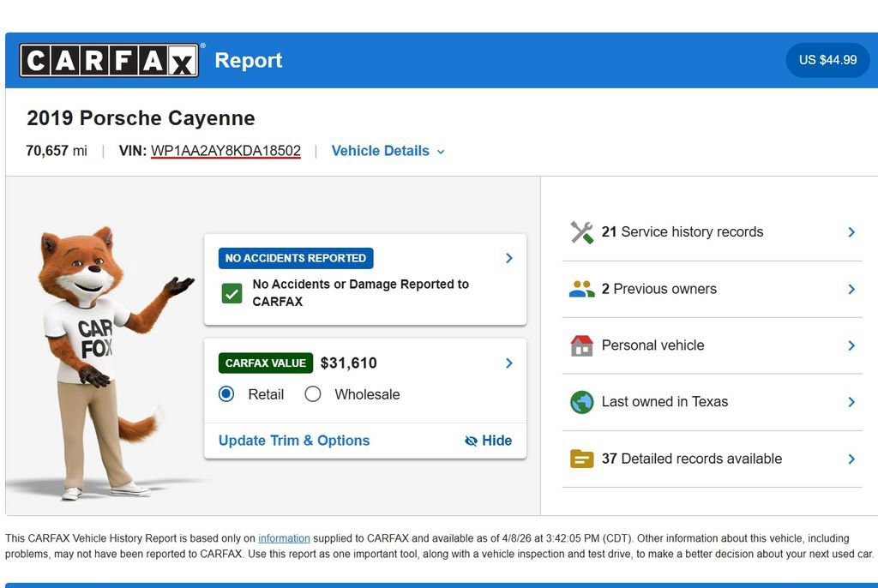Expand the No Accidents Reported section
This screenshot has height=588, width=878.
508,257
